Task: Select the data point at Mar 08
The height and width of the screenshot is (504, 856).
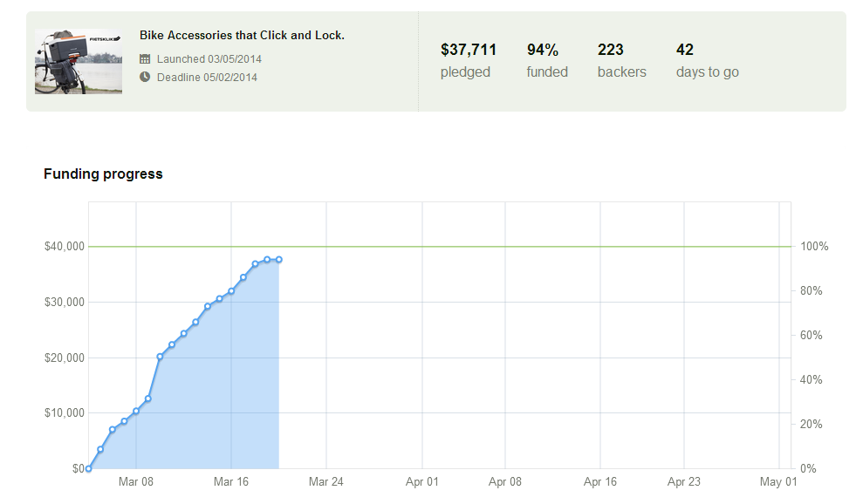Action: click(x=136, y=412)
